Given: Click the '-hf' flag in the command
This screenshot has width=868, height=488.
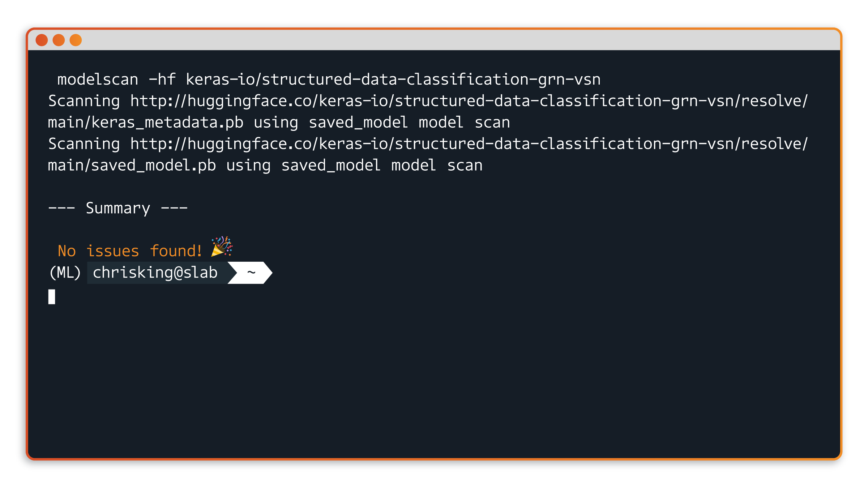Looking at the screenshot, I should coord(162,80).
